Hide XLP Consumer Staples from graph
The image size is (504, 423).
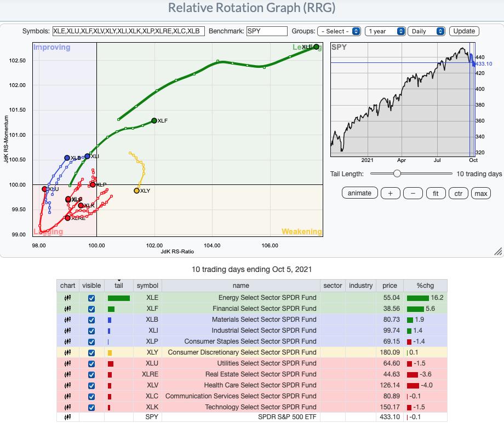91,342
